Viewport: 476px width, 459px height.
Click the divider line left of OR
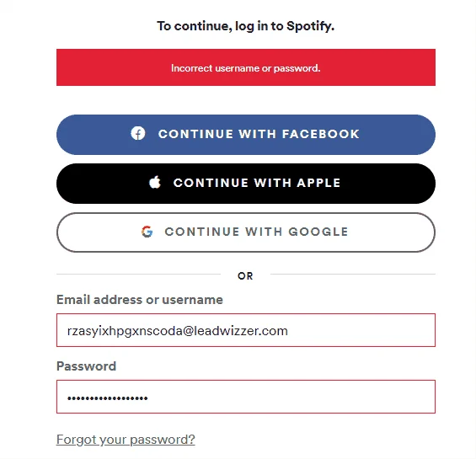click(138, 274)
